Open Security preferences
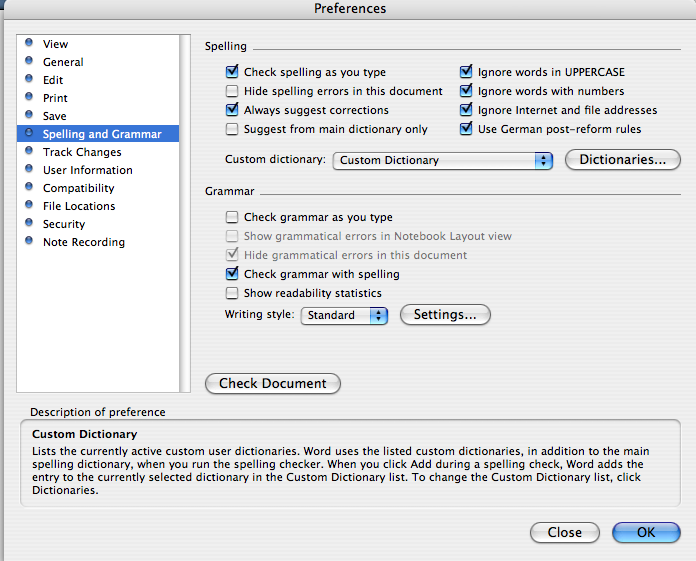This screenshot has width=696, height=561. click(98, 224)
